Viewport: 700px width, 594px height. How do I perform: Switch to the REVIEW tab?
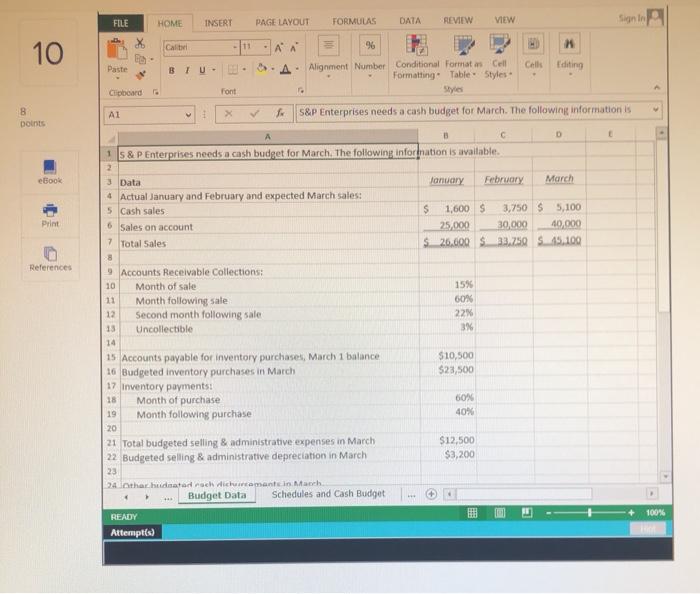click(458, 21)
